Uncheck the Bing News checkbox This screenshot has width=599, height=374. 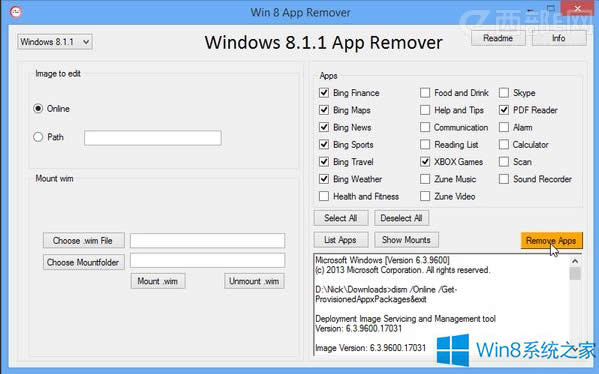[x=324, y=127]
